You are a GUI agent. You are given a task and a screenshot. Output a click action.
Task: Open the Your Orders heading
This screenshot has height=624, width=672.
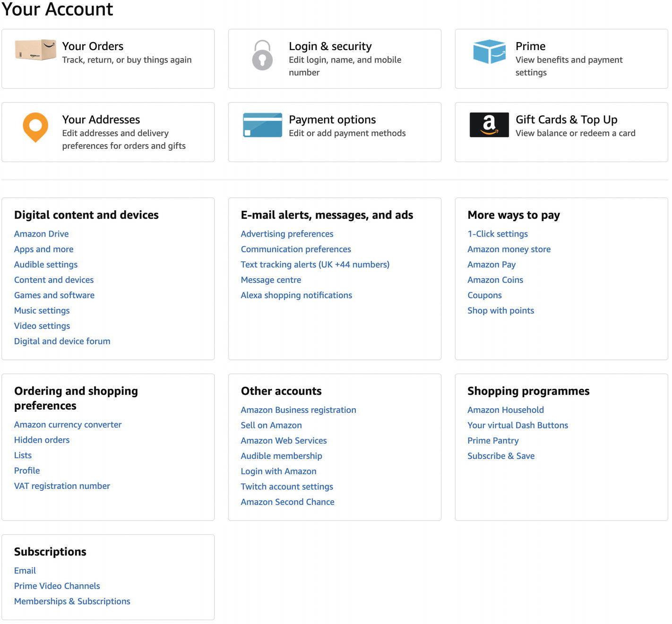[x=93, y=46]
